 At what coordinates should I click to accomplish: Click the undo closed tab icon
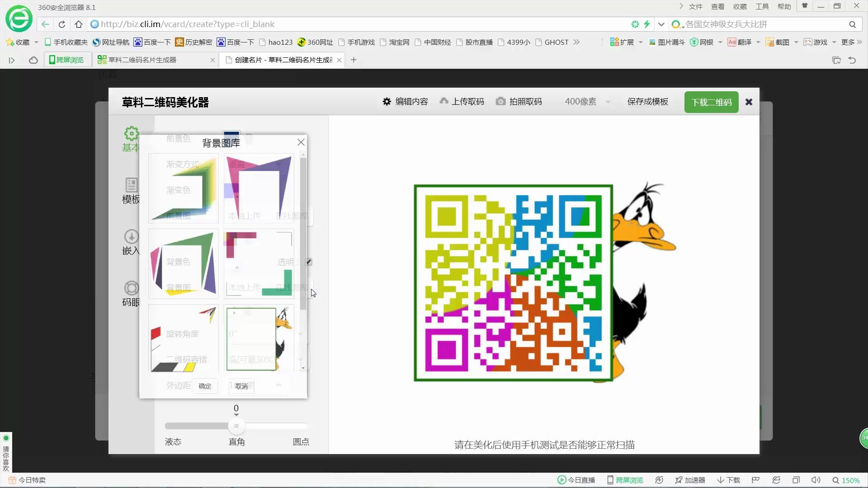click(x=852, y=60)
